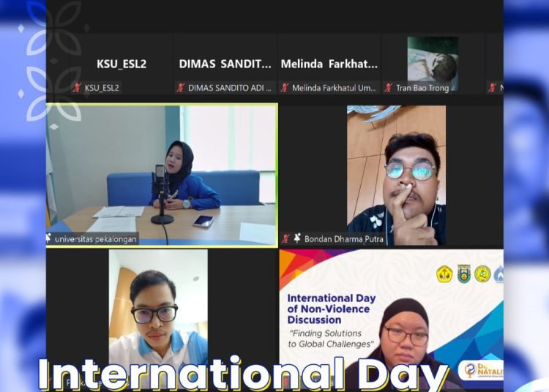This screenshot has width=549, height=392.
Task: Select the Melinda Farkhat... participant tile
Action: (x=329, y=64)
